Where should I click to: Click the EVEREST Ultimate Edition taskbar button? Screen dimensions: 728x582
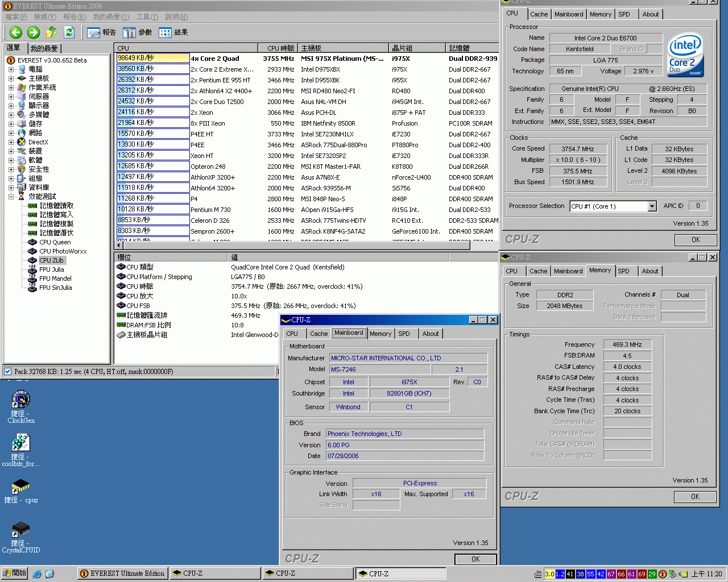point(122,573)
